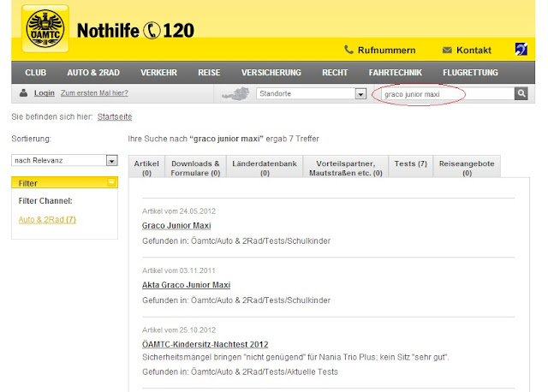Viewport: 548px width, 392px height.
Task: Switch to Downloads & Formulare (0) tab
Action: (195, 168)
